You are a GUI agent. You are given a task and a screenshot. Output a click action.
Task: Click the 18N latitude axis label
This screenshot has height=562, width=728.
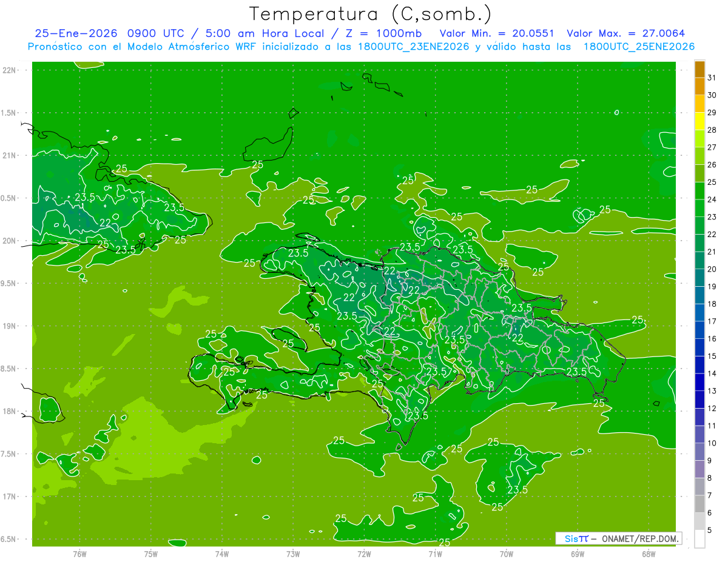pos(10,411)
